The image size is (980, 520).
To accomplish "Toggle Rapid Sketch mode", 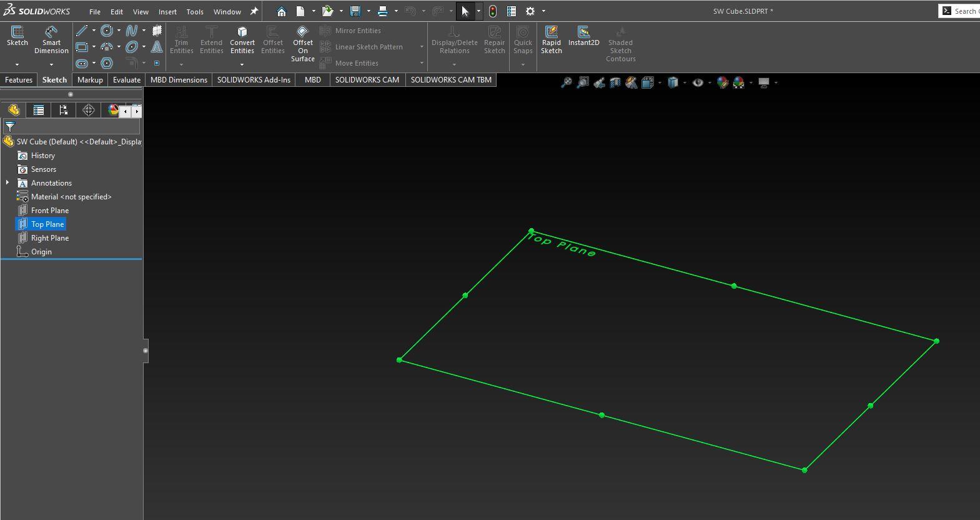I will click(551, 40).
